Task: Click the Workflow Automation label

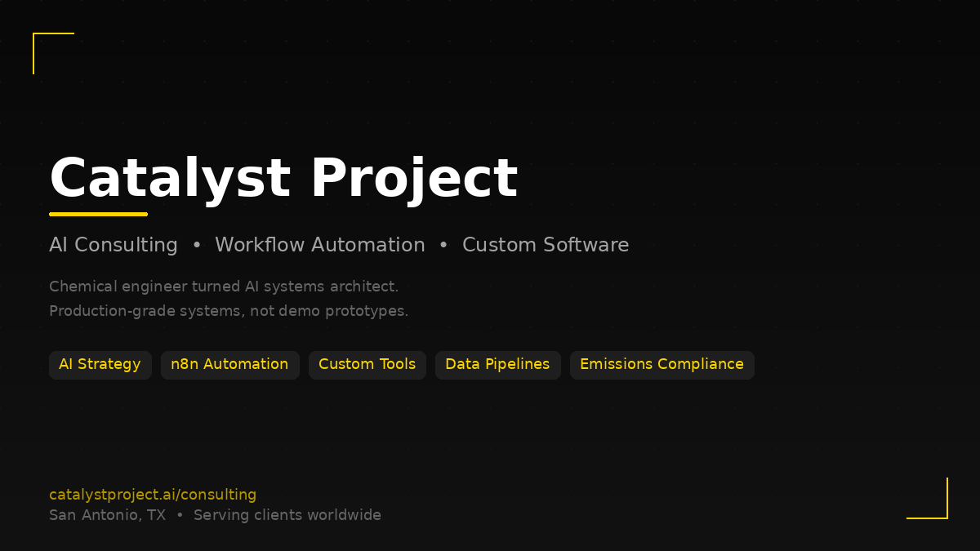Action: pos(320,245)
